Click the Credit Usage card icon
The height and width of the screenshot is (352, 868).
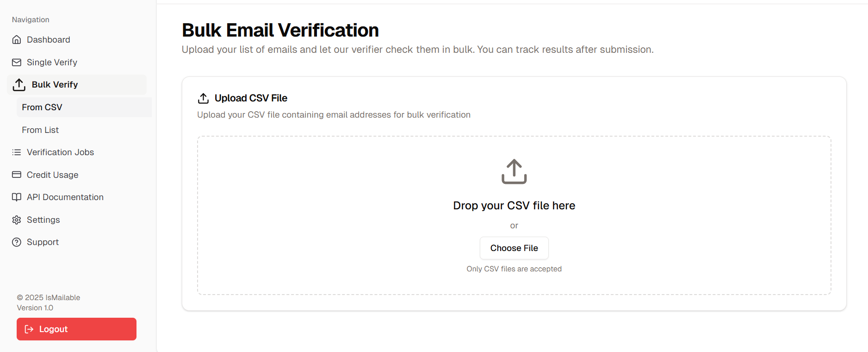coord(17,175)
